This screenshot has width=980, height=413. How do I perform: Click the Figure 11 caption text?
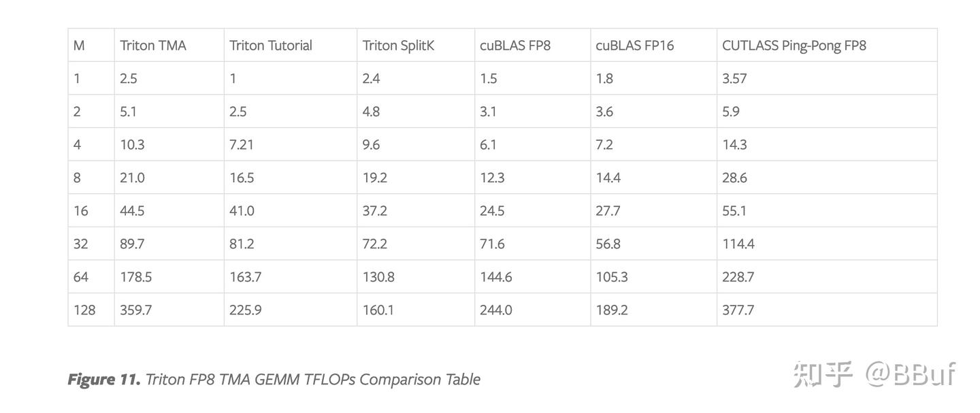[x=274, y=379]
